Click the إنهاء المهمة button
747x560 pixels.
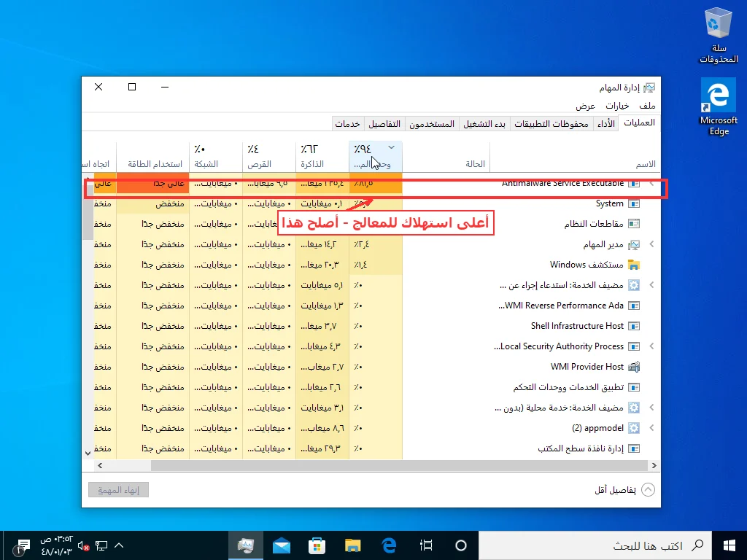pos(119,490)
